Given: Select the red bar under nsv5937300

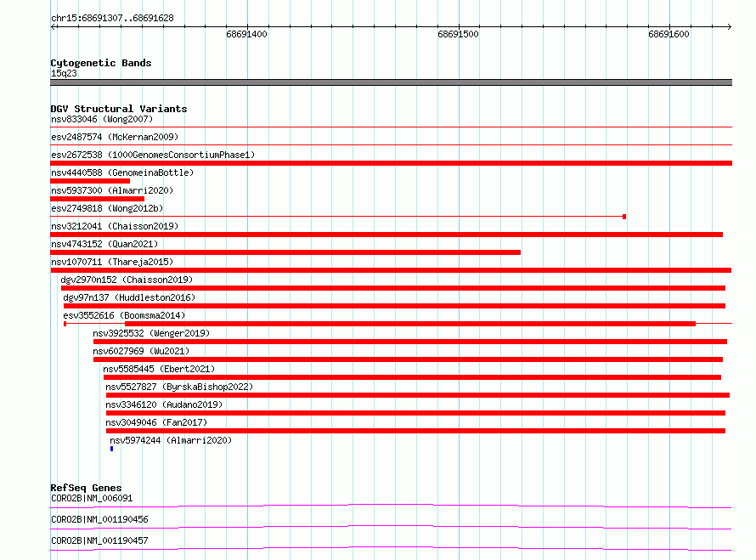Looking at the screenshot, I should [x=98, y=199].
